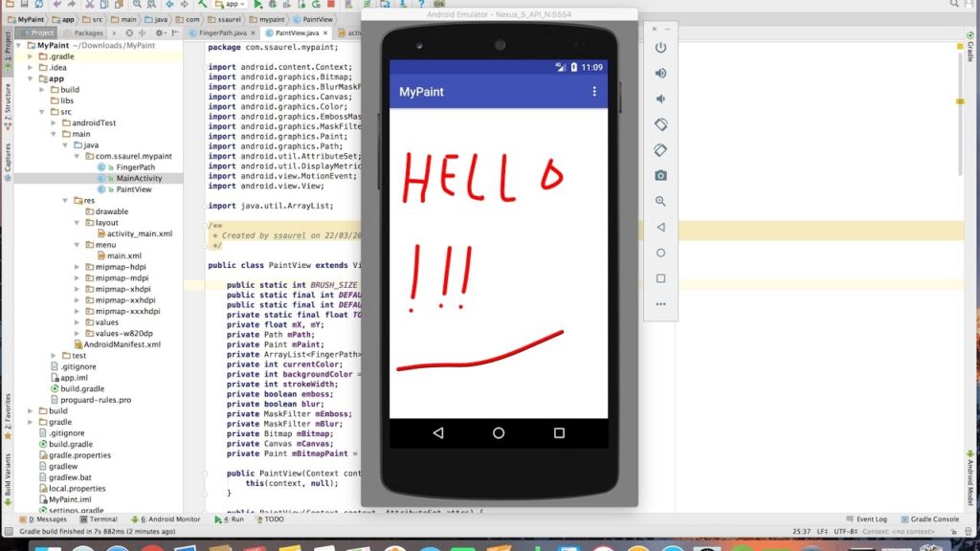This screenshot has width=980, height=551.
Task: Click the Make Project hammer icon
Action: 203,4
